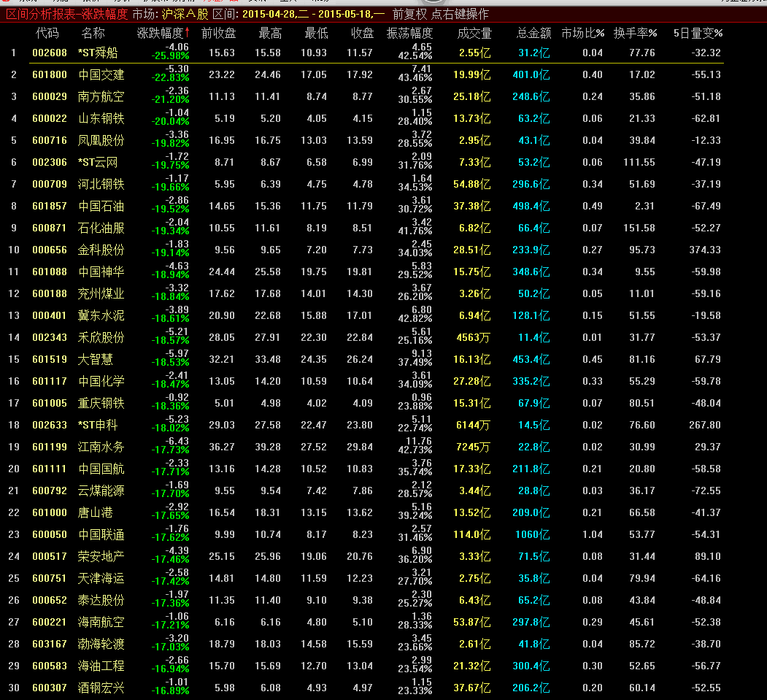Screen dimensions: 767x700
Task: Click the 5日量变% column header
Action: (697, 33)
